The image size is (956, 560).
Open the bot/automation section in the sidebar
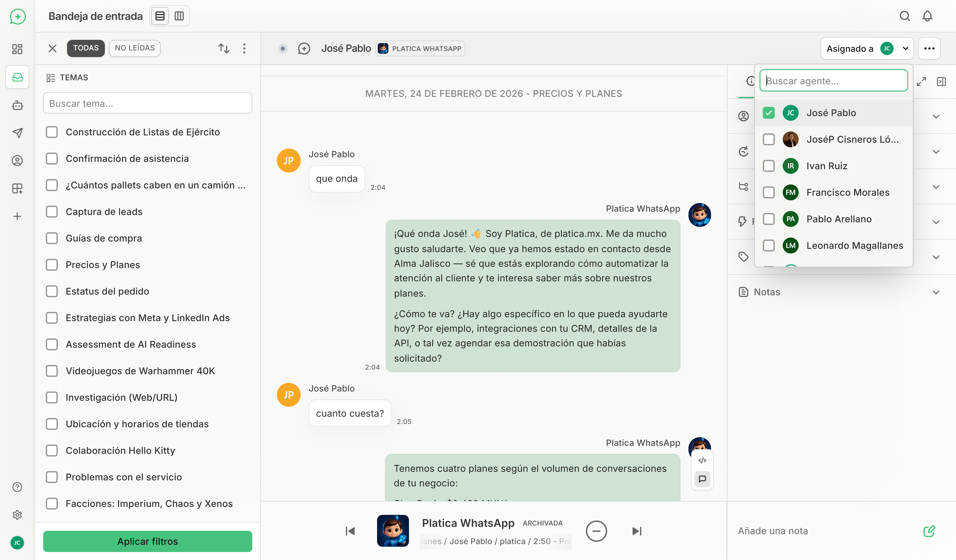[17, 105]
